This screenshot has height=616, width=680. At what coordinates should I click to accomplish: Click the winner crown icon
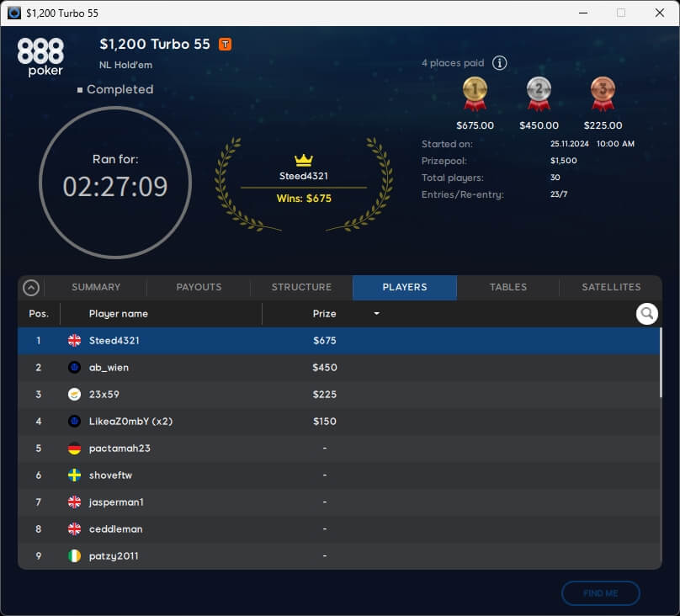pos(304,160)
